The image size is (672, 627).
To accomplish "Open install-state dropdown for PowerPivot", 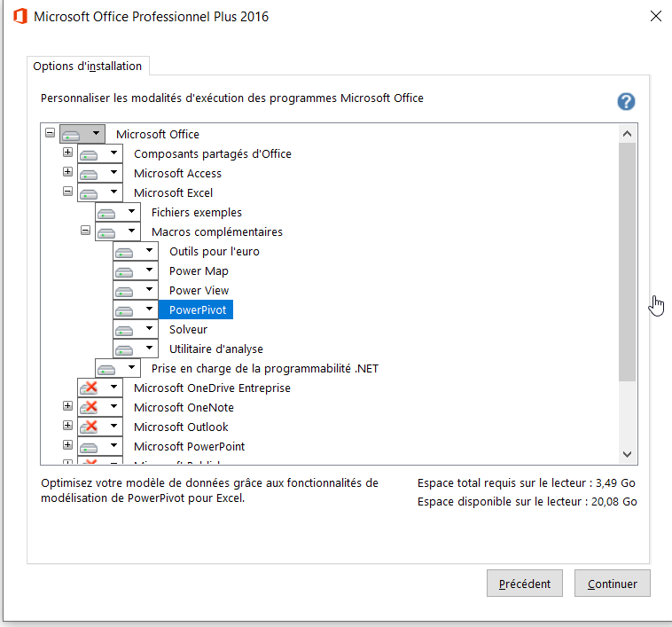I will click(x=136, y=310).
